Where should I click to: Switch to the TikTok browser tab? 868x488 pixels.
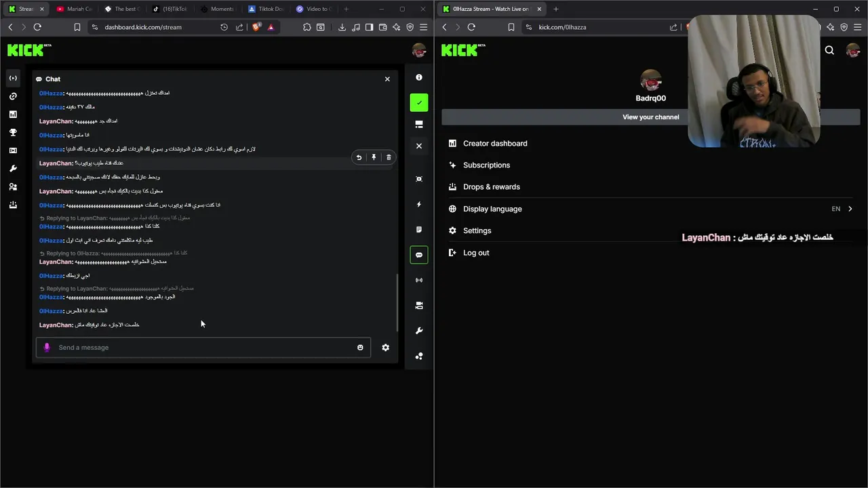[170, 9]
